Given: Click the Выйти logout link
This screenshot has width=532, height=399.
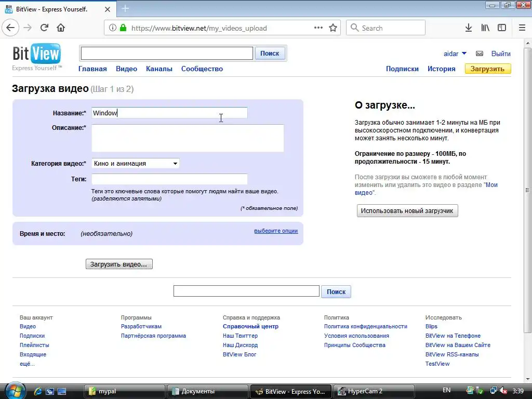Looking at the screenshot, I should (x=501, y=54).
